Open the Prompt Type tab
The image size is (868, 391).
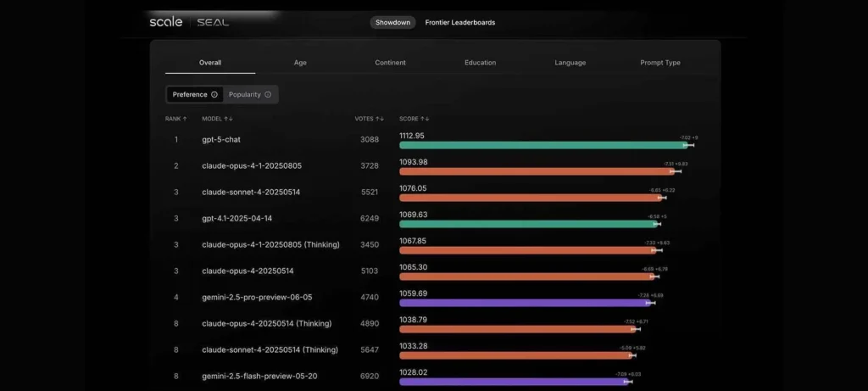pos(659,63)
